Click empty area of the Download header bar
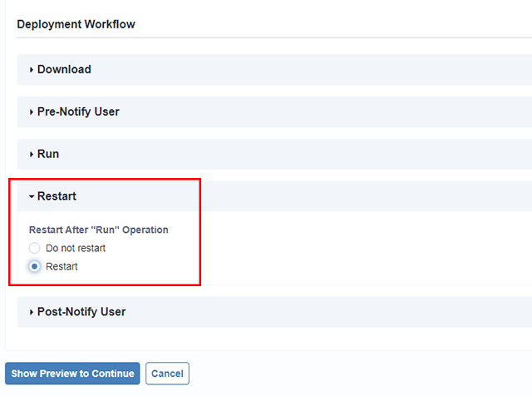Viewport: 532px width, 396px height. point(291,70)
